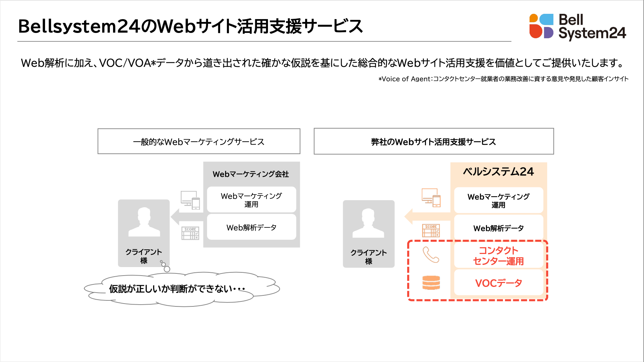Select the コンタクトセンター運用 box
The width and height of the screenshot is (644, 362).
point(499,256)
